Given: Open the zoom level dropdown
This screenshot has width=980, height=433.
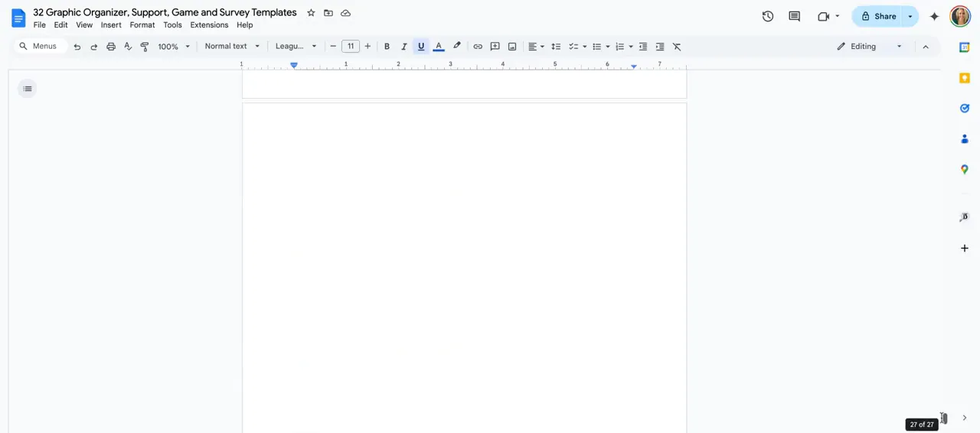Looking at the screenshot, I should pyautogui.click(x=174, y=47).
